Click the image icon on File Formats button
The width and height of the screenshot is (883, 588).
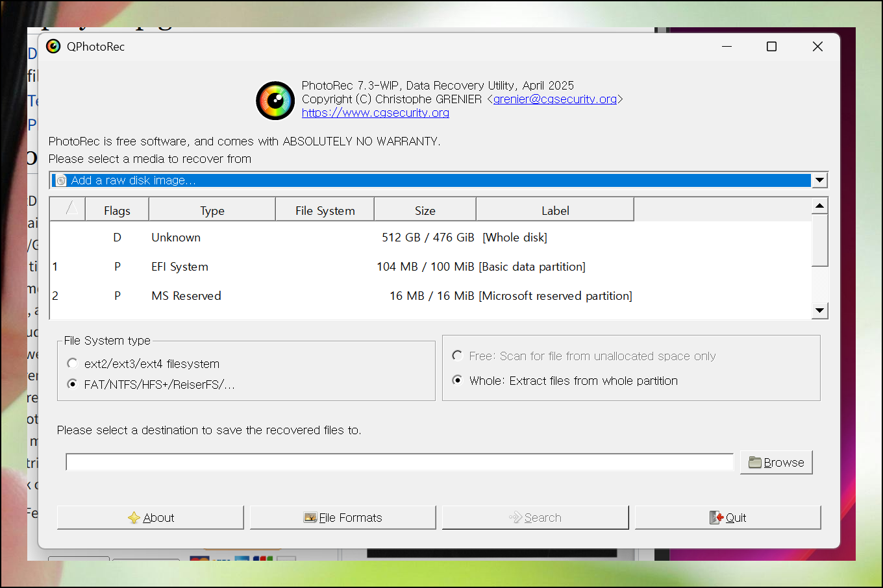(310, 517)
